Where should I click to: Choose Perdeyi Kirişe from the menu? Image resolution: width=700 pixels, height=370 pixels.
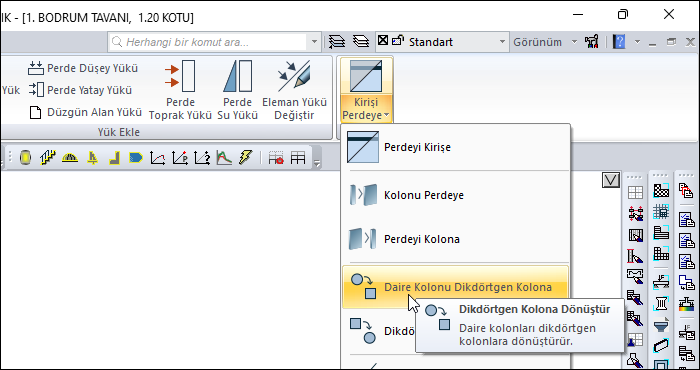tap(455, 147)
